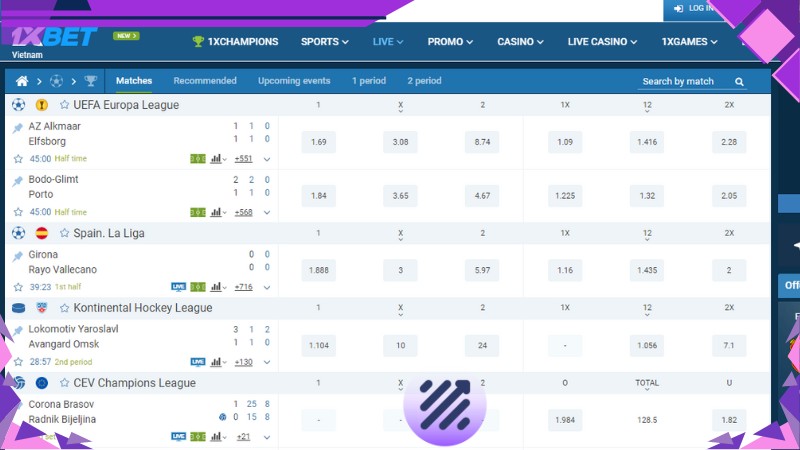Expand Corona Brasov match markets chevron
The image size is (800, 450).
tap(267, 437)
